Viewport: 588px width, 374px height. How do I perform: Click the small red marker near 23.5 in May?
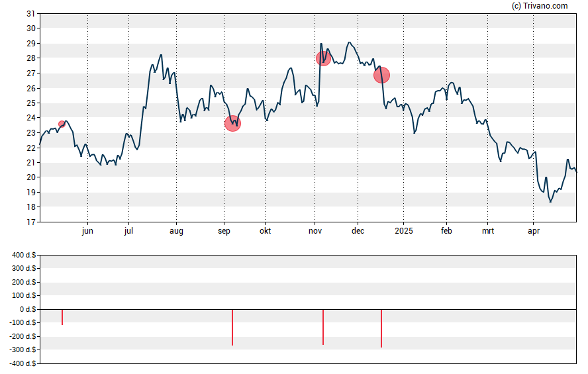point(62,124)
